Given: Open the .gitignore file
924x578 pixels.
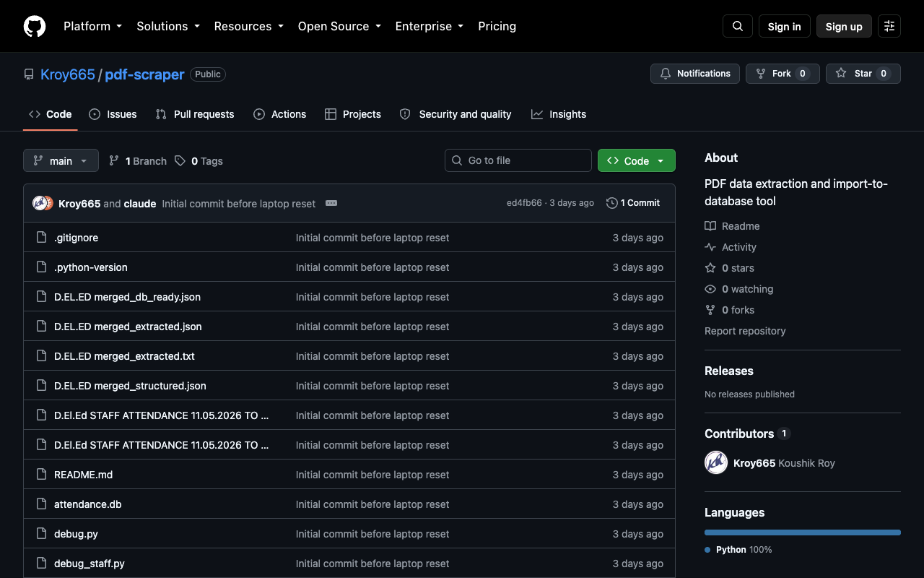Looking at the screenshot, I should [x=76, y=238].
